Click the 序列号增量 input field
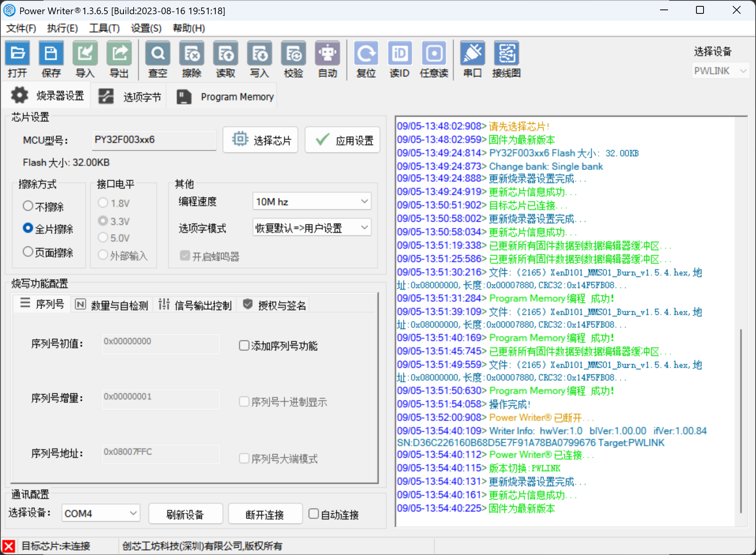 (x=161, y=399)
